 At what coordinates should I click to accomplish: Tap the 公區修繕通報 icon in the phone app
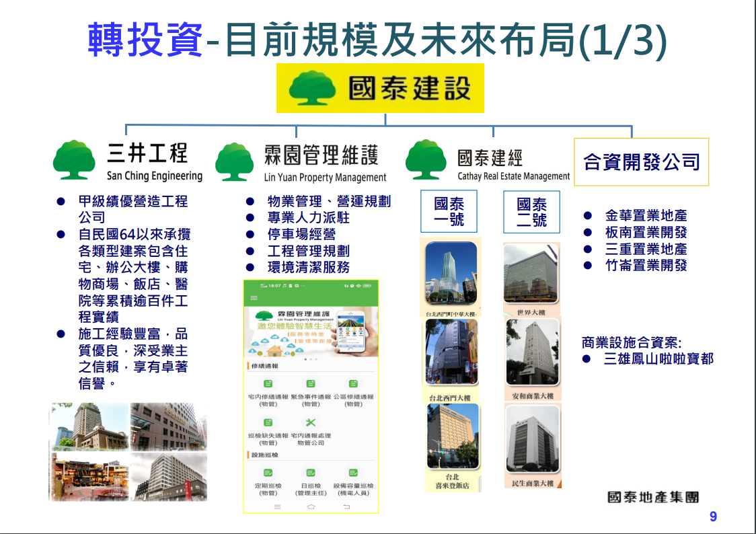353,383
